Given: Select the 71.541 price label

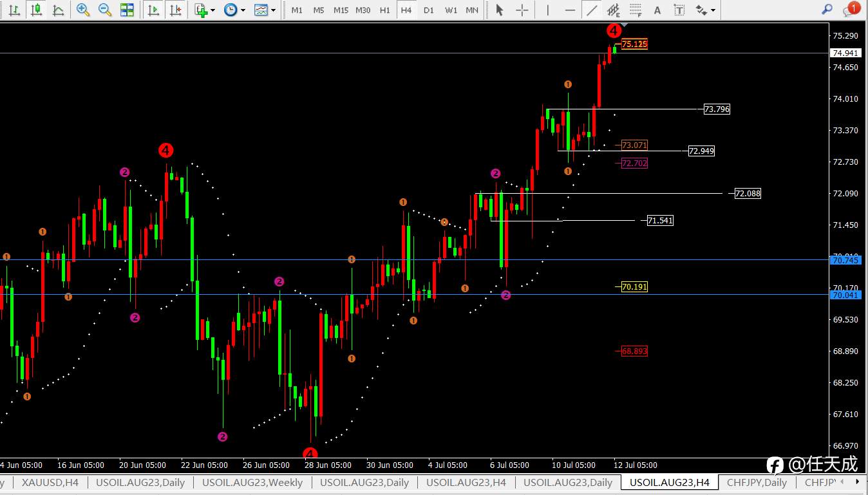Looking at the screenshot, I should click(x=660, y=221).
